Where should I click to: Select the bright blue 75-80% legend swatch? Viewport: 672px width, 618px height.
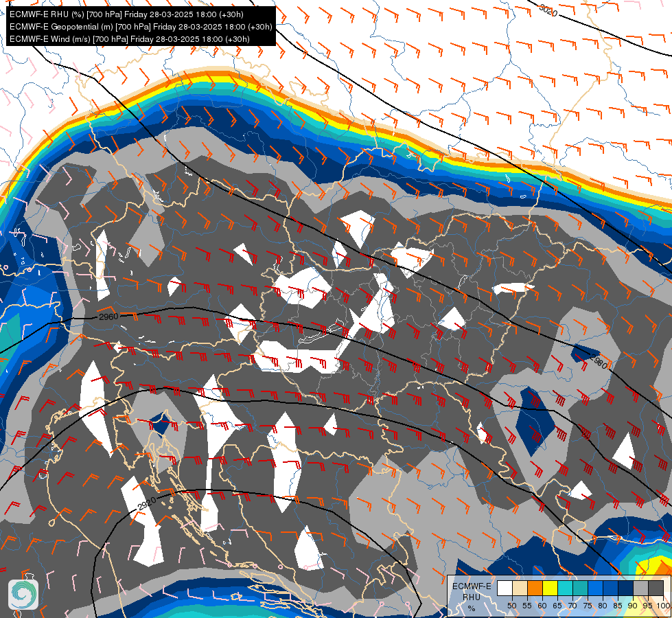point(595,588)
